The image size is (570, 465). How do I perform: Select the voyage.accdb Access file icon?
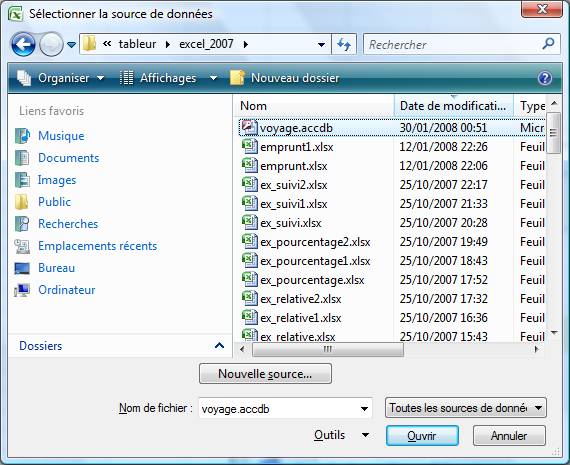point(249,128)
